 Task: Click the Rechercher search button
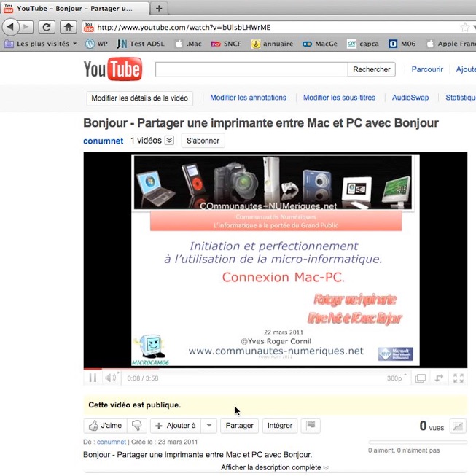coord(372,69)
